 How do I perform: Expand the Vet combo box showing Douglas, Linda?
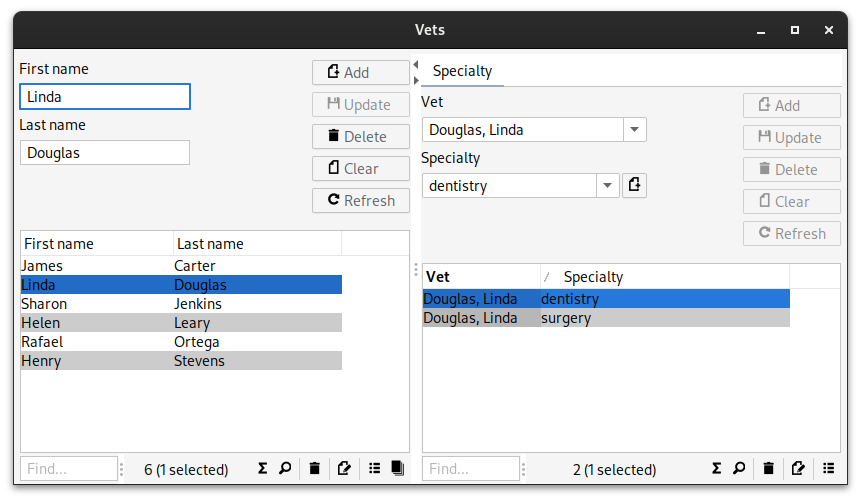coord(634,130)
